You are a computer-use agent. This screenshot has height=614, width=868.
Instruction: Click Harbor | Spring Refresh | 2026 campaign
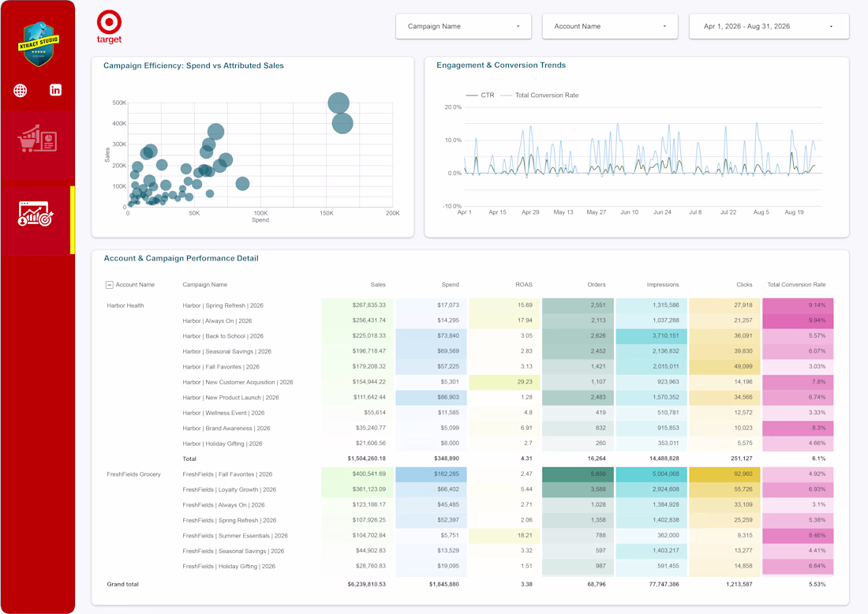click(223, 305)
